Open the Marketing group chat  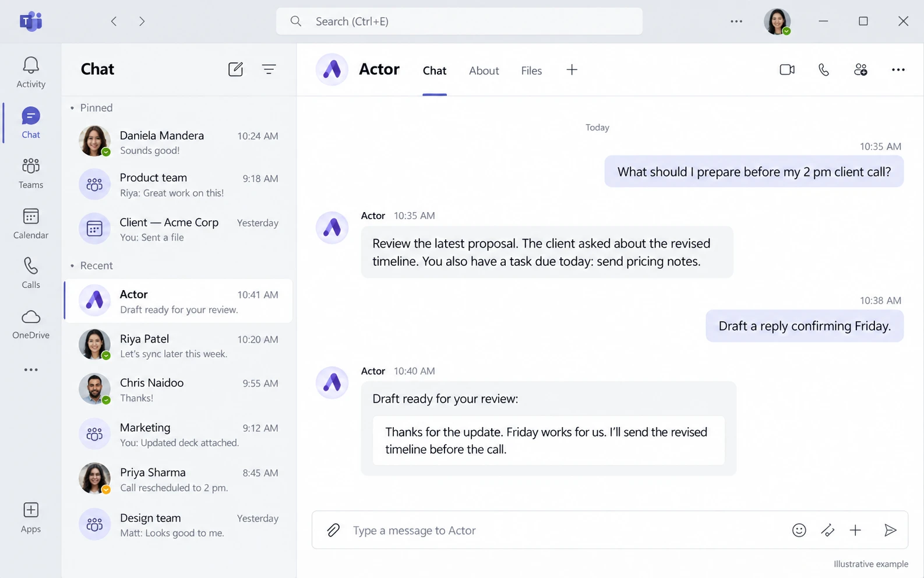tap(178, 435)
